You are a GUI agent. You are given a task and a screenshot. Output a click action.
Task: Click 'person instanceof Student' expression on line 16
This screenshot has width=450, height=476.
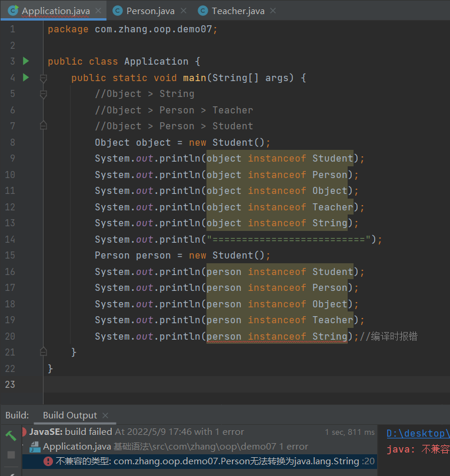280,271
